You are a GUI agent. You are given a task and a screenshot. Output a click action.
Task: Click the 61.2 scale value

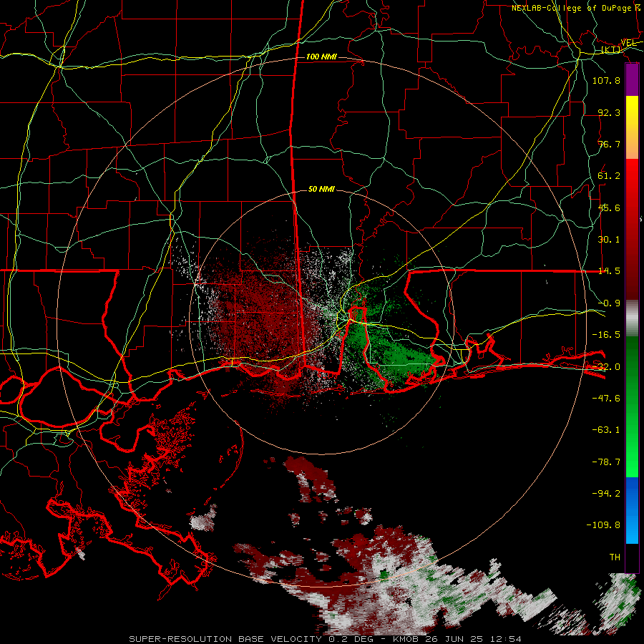(609, 176)
